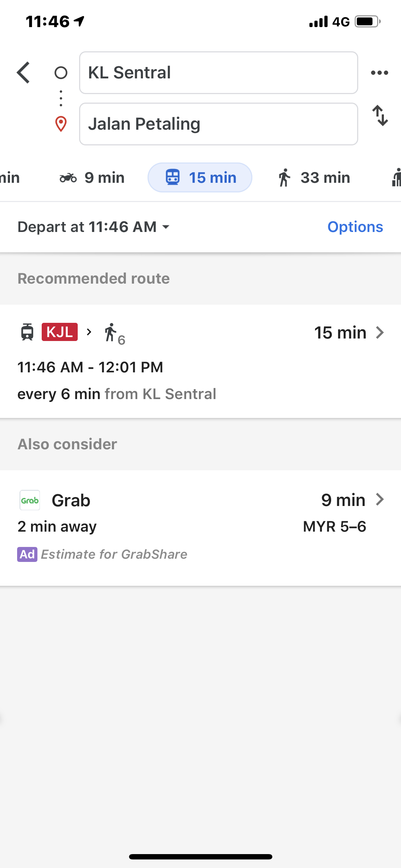Select the ride-hailing tab at far right
Screen dimensions: 401x868
point(396,177)
